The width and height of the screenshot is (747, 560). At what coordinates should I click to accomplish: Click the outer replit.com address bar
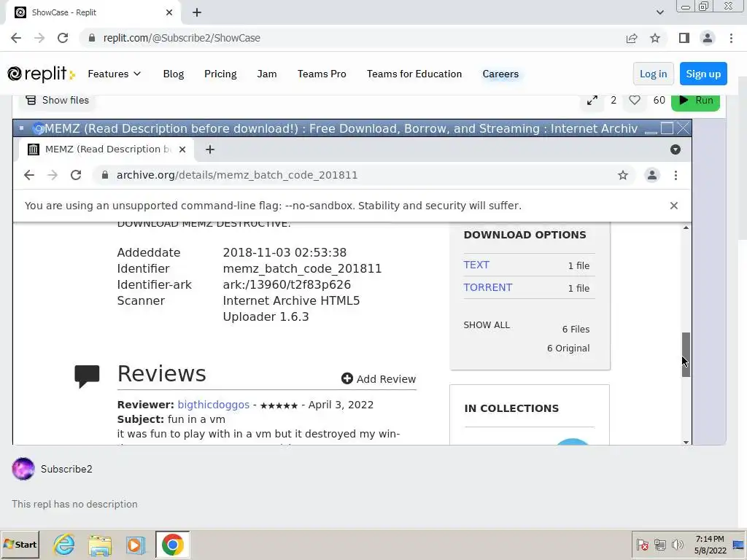point(352,38)
